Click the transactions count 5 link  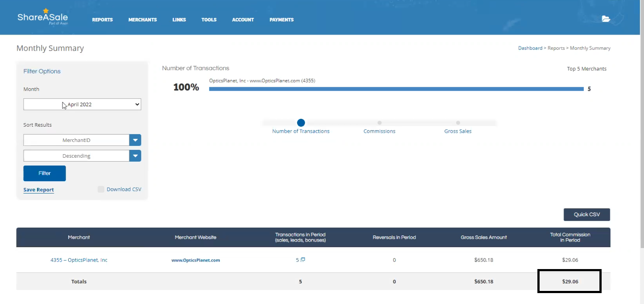click(298, 260)
